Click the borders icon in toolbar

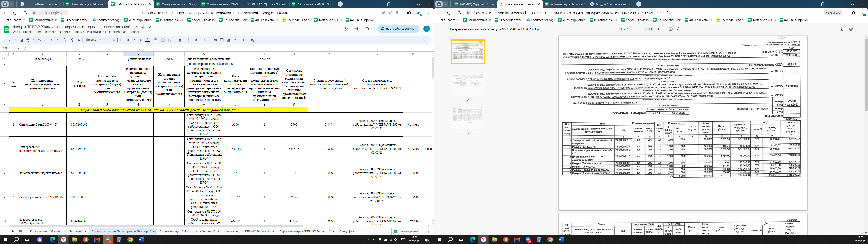coord(163,40)
